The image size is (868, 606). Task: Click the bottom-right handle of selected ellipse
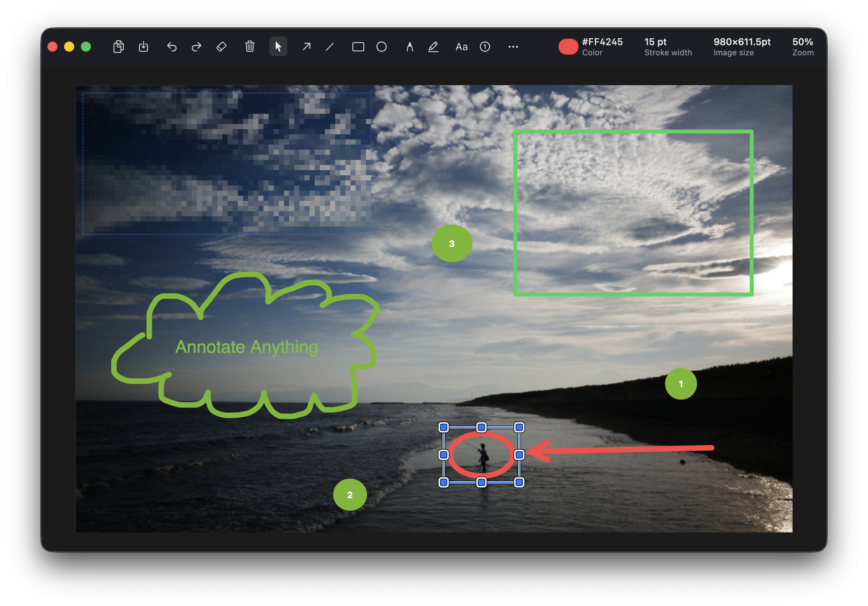pyautogui.click(x=519, y=482)
